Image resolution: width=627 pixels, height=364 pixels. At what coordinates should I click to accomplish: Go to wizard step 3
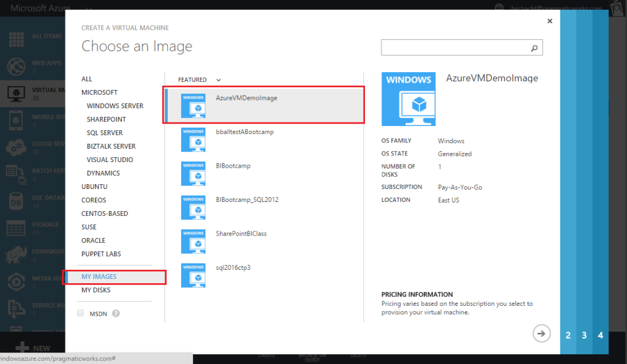pos(584,335)
